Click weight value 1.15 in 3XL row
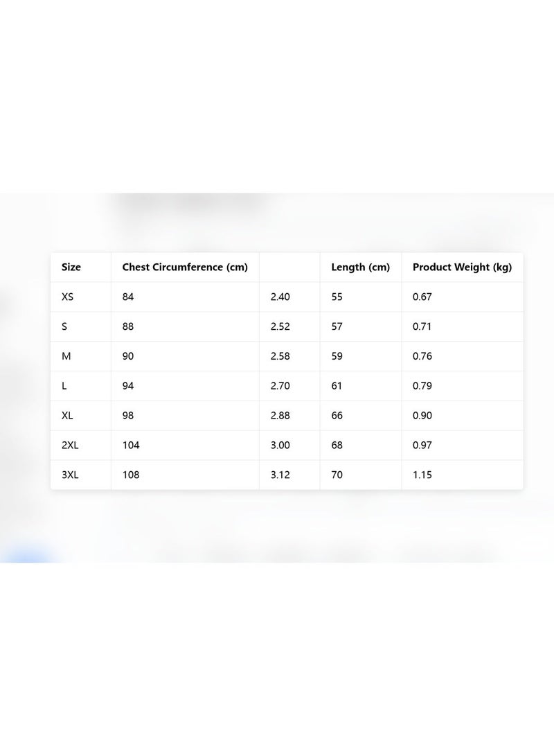 tap(422, 475)
